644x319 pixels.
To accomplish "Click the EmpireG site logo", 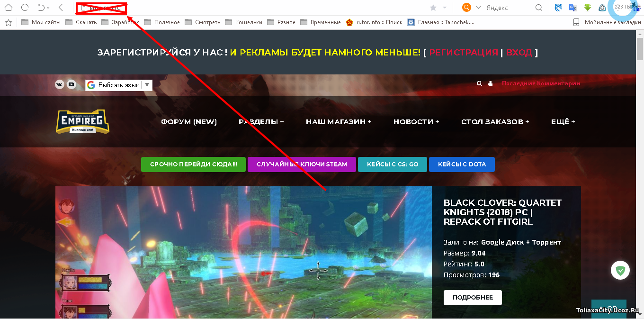I will [x=82, y=122].
